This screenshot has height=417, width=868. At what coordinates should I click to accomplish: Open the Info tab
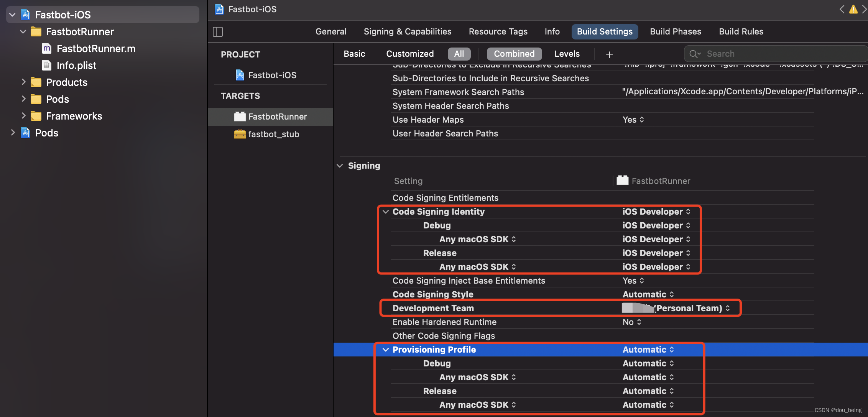pyautogui.click(x=552, y=32)
